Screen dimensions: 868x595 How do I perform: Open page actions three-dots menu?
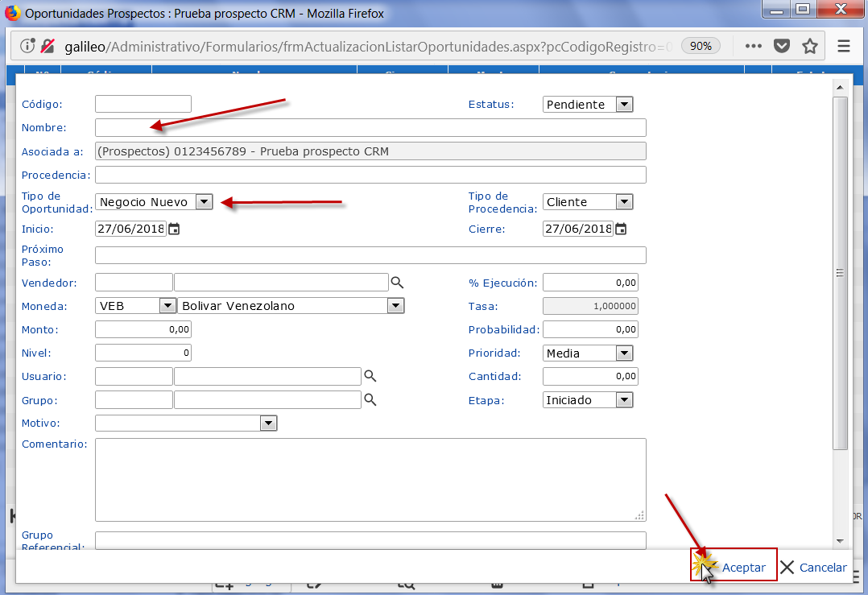click(x=753, y=46)
